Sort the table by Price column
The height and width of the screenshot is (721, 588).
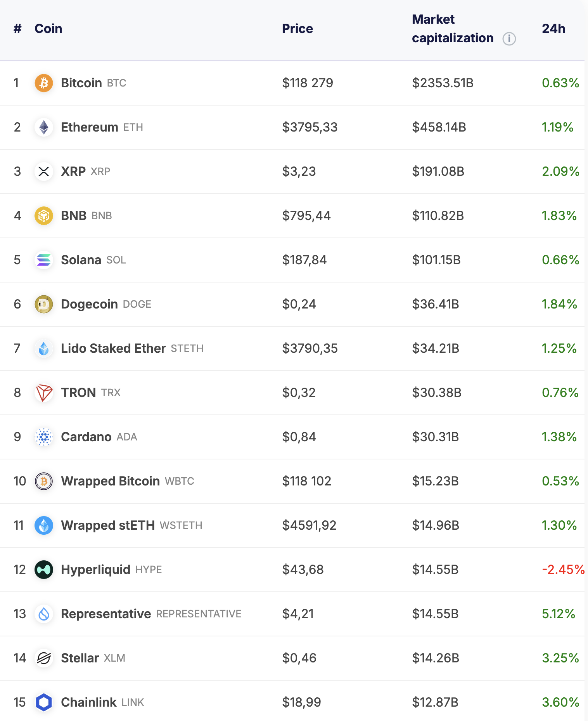pos(297,28)
